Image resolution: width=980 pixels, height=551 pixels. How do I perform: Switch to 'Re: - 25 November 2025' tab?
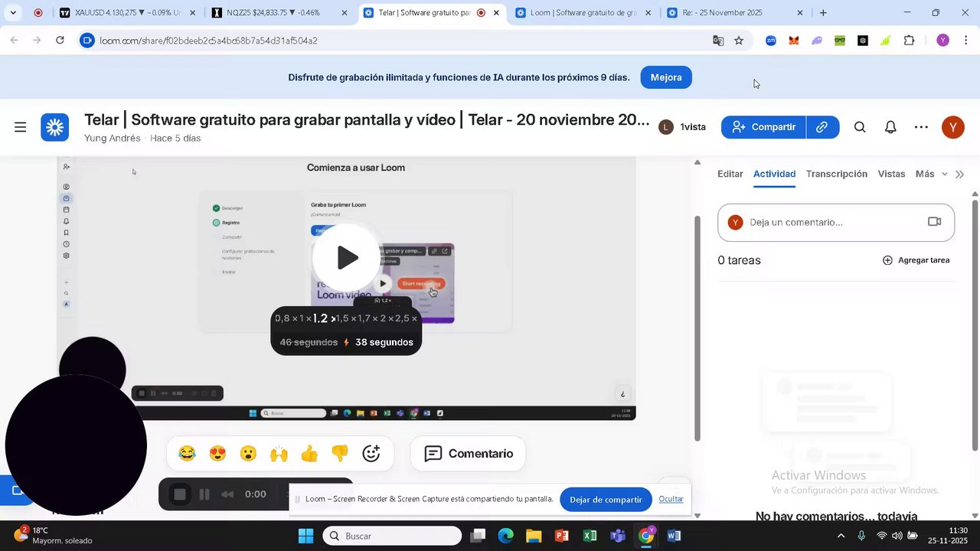735,13
